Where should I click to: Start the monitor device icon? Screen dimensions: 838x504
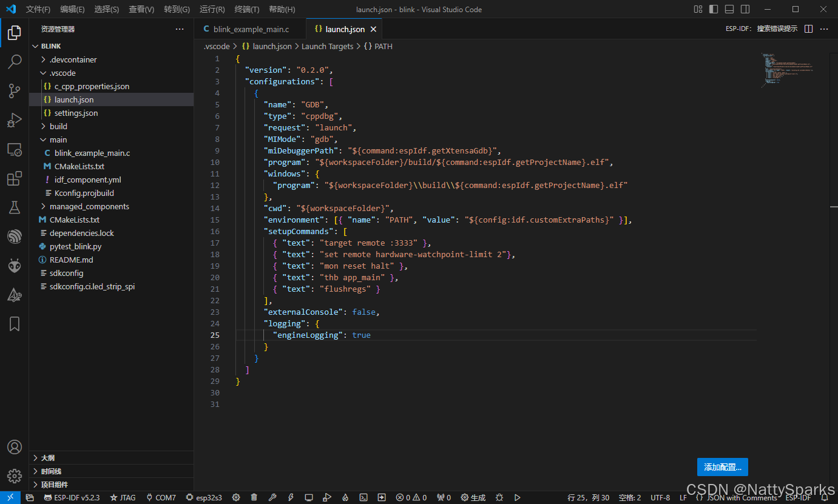pos(309,497)
